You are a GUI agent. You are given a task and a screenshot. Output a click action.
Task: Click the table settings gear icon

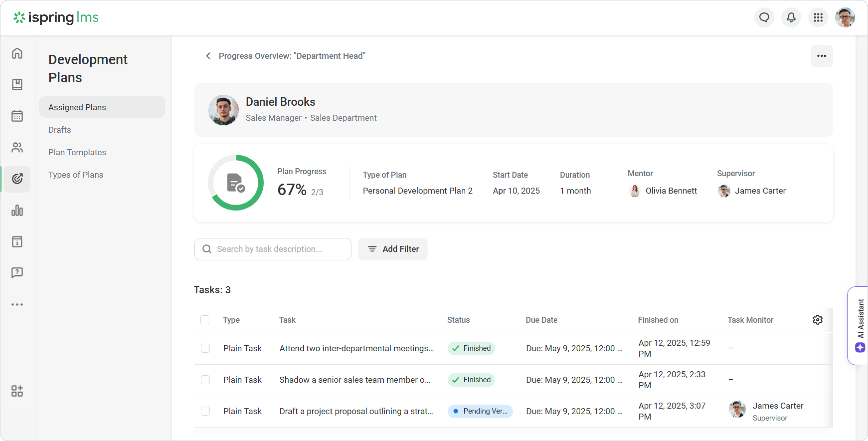(x=817, y=320)
